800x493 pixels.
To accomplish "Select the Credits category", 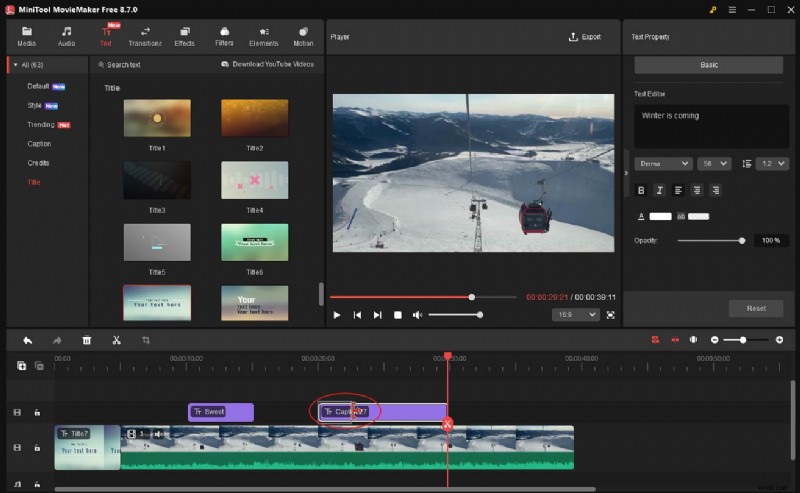I will pos(38,163).
